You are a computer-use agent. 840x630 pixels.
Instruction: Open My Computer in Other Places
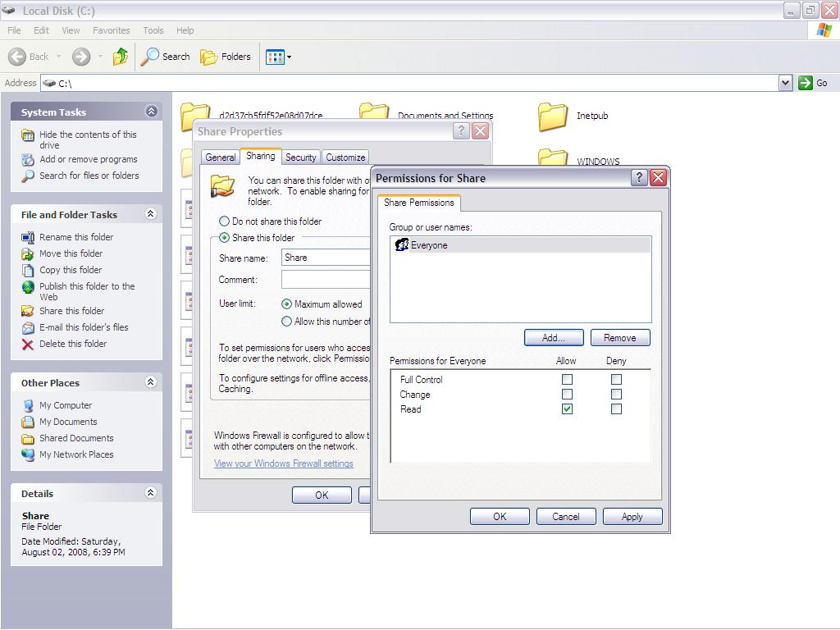66,405
